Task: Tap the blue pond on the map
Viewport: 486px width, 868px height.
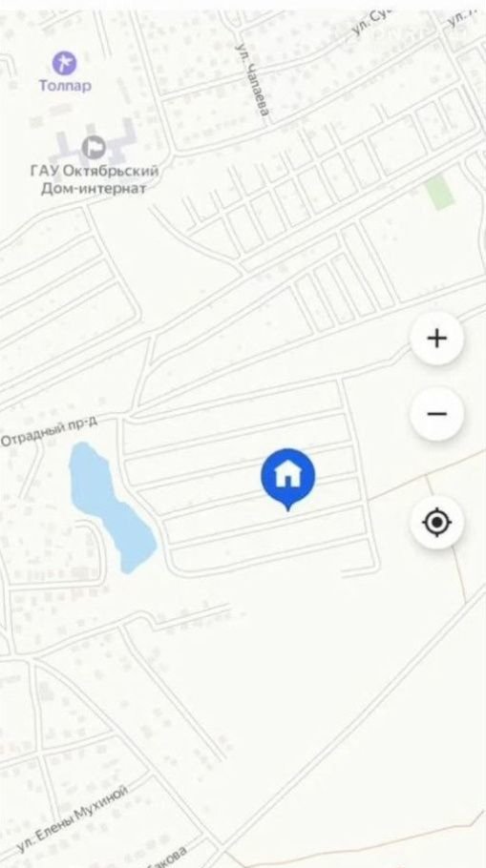Action: [112, 507]
